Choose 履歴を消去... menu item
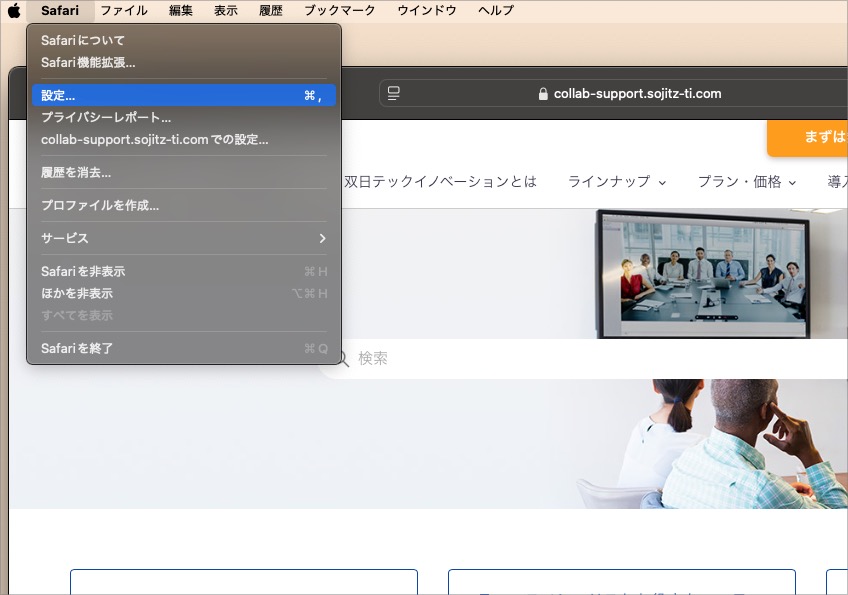 (x=184, y=173)
